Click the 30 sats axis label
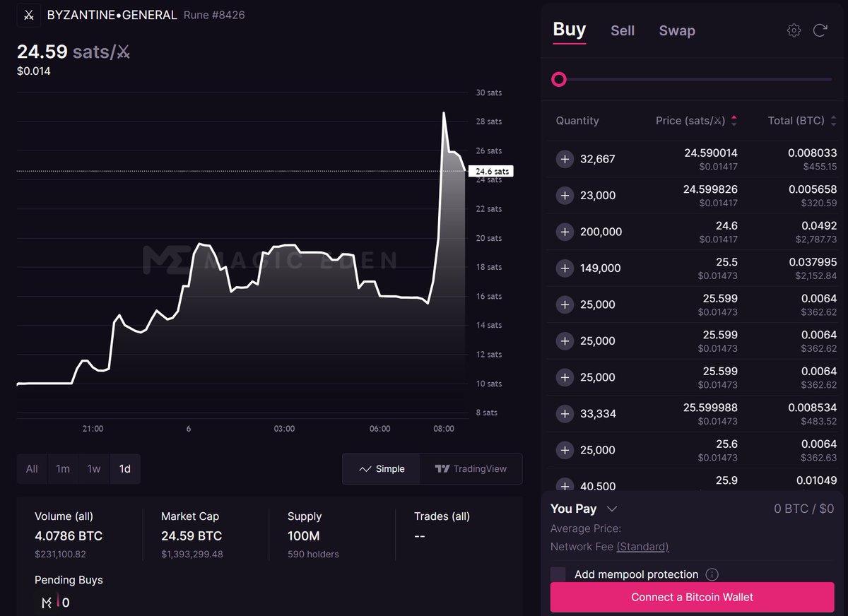This screenshot has height=616, width=848. coord(489,93)
